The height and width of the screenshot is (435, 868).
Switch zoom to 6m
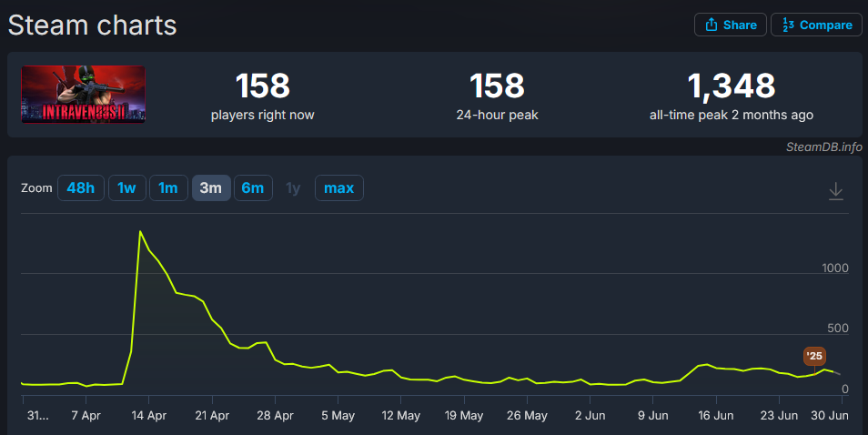[253, 188]
